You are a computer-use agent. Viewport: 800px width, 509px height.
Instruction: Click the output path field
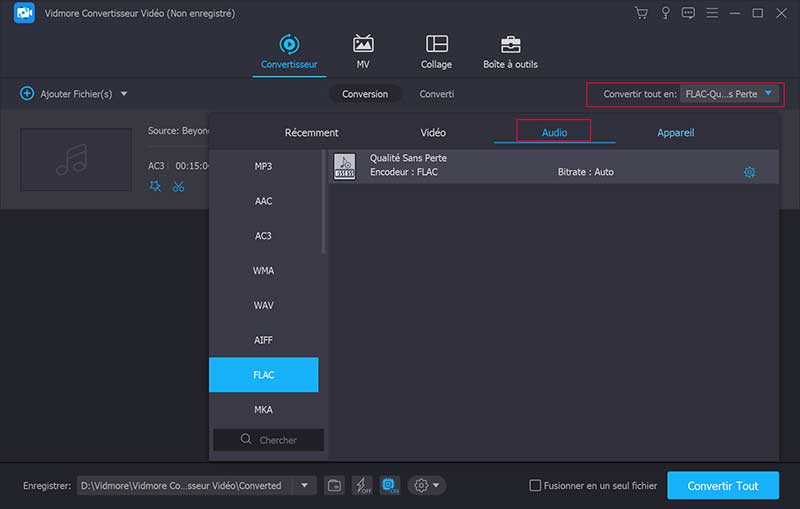pyautogui.click(x=185, y=486)
